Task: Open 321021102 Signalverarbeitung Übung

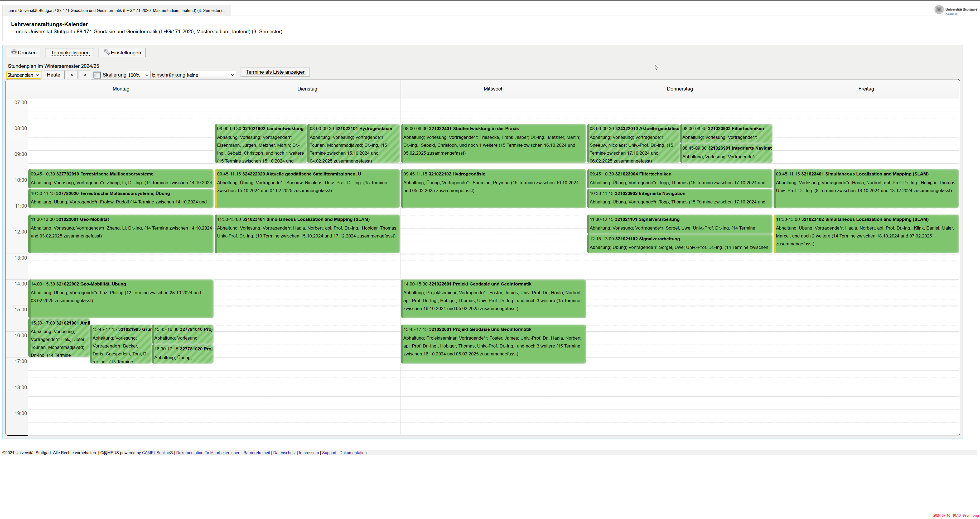Action: (680, 244)
